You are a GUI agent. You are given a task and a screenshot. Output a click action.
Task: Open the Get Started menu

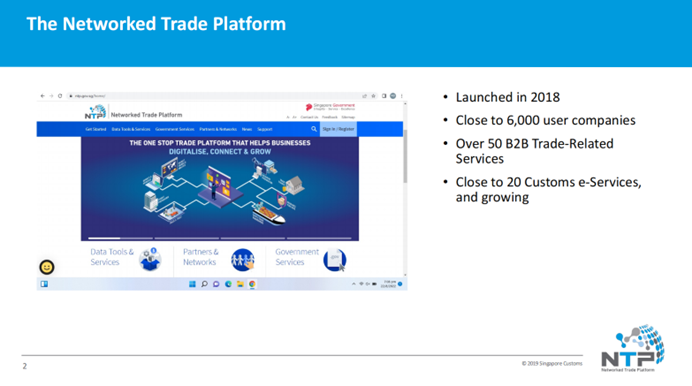click(x=96, y=129)
